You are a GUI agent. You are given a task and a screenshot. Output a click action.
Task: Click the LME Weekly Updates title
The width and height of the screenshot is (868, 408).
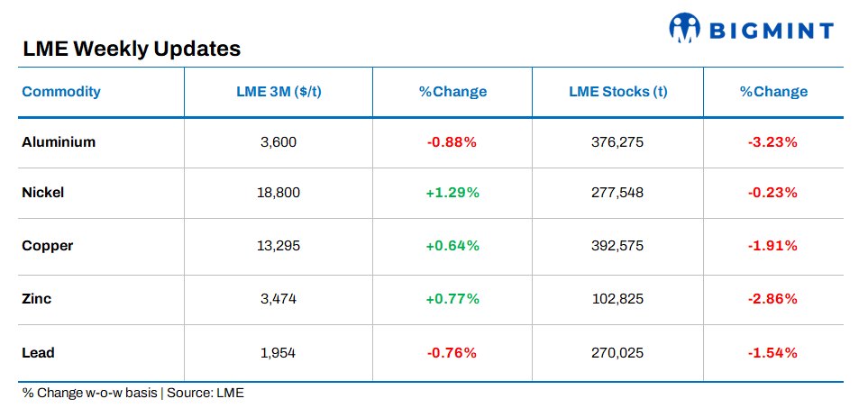coord(132,49)
